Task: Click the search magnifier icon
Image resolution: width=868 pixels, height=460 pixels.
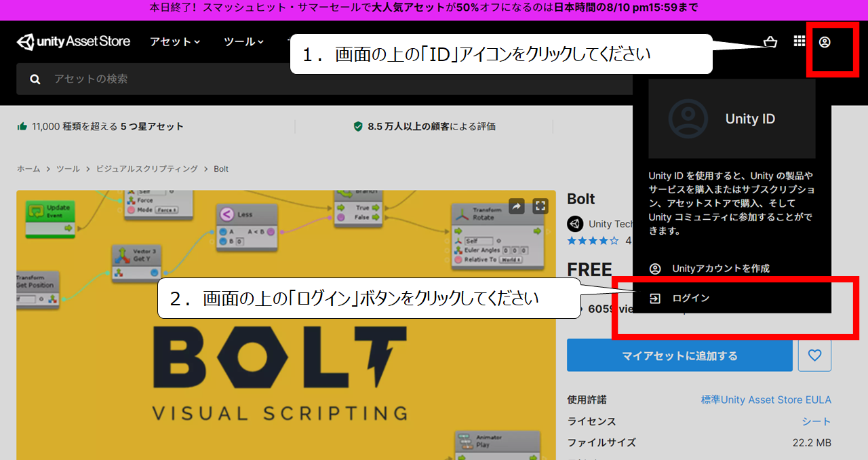Action: tap(35, 79)
